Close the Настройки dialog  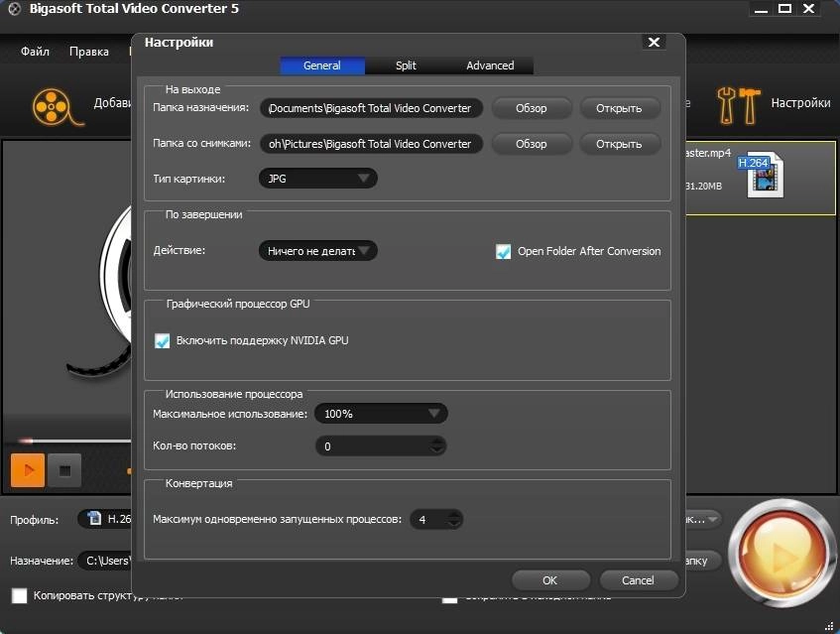pos(654,42)
